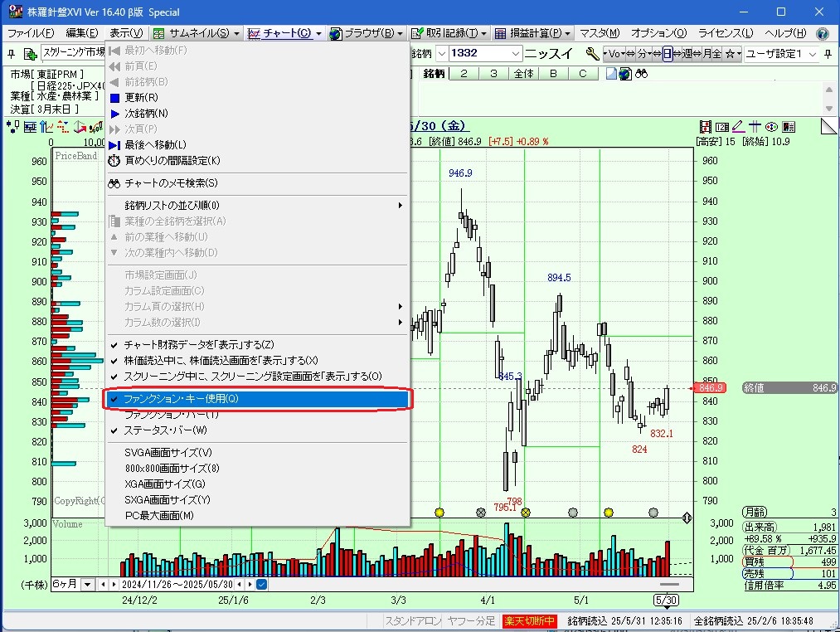Expand 銘柄リストの並び順(0) submenu
This screenshot has width=840, height=632.
(x=257, y=206)
